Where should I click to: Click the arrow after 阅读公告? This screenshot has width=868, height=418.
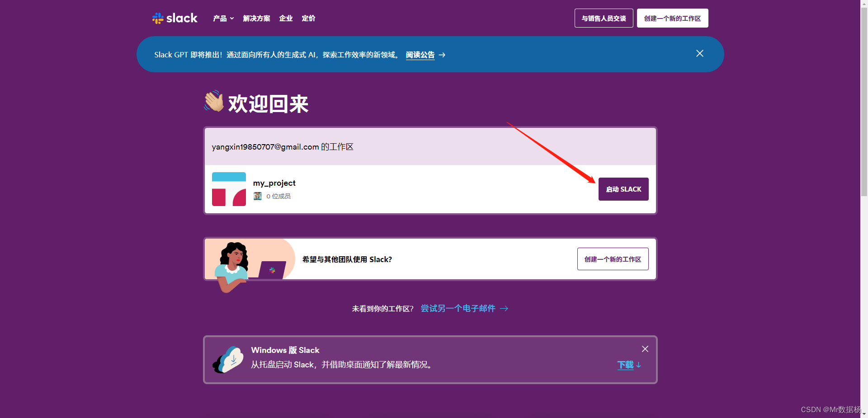click(442, 55)
